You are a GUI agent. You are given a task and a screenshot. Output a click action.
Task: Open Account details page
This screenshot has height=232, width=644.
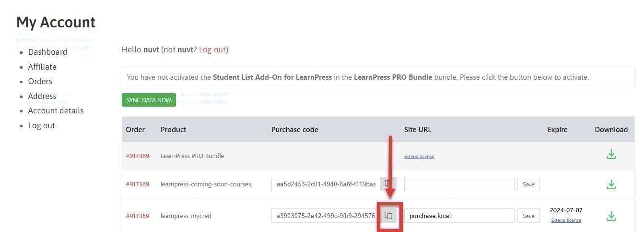tap(56, 110)
